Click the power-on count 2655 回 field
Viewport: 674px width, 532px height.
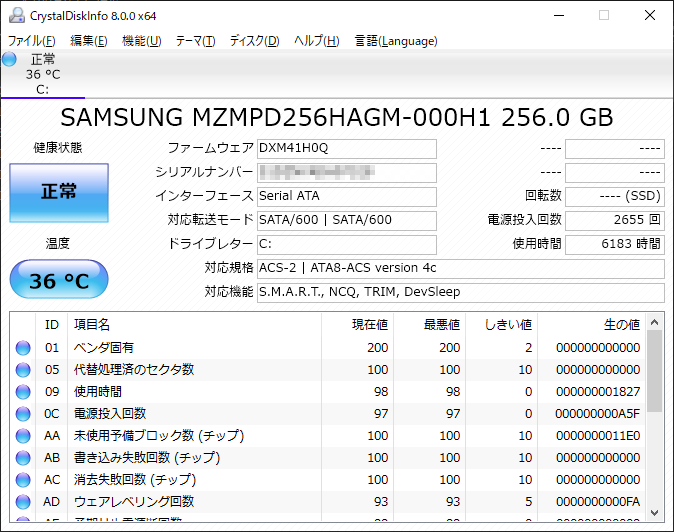[x=615, y=220]
